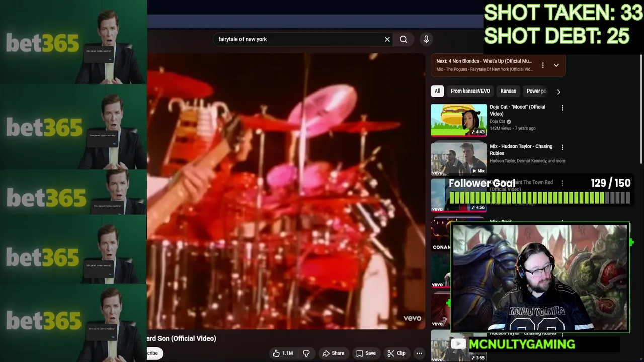
Task: Click the magnifying glass search button
Action: [404, 39]
